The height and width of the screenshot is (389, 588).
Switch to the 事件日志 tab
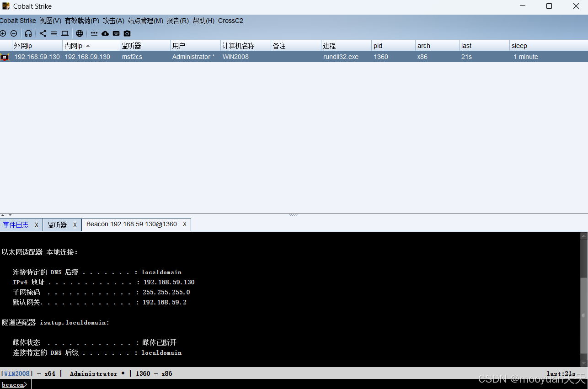coord(16,225)
